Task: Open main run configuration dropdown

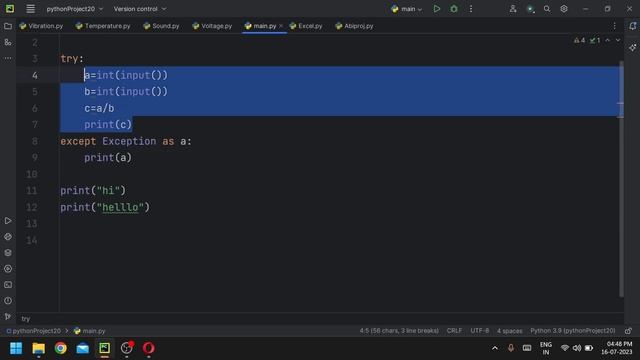Action: [407, 9]
